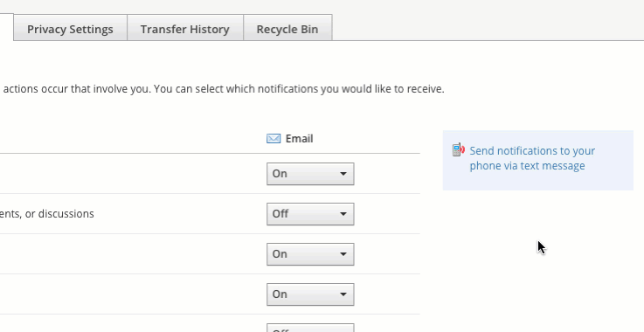Click the Email column header label
Viewport: 644px width, 332px height.
click(299, 138)
